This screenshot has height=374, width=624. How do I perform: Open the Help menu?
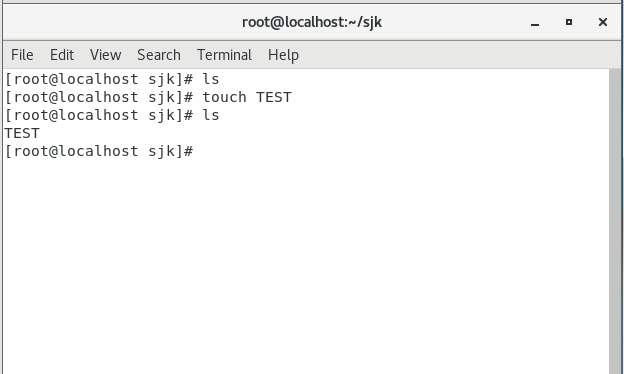point(283,55)
